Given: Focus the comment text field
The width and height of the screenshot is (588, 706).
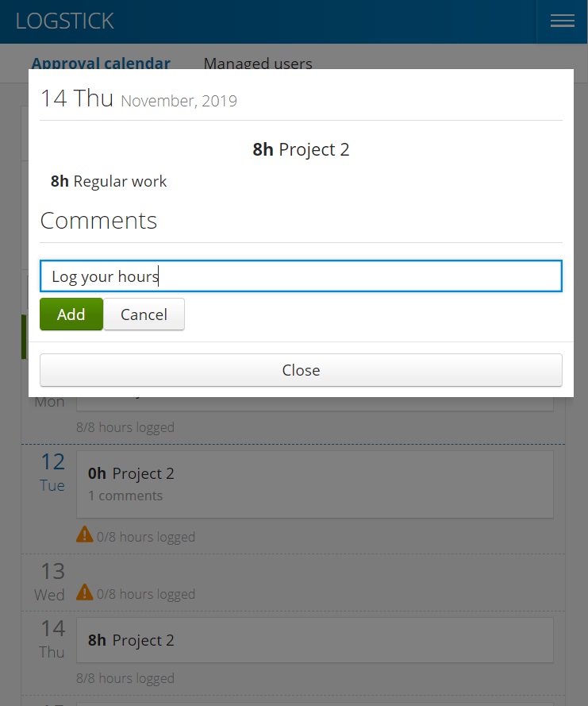Looking at the screenshot, I should click(301, 276).
